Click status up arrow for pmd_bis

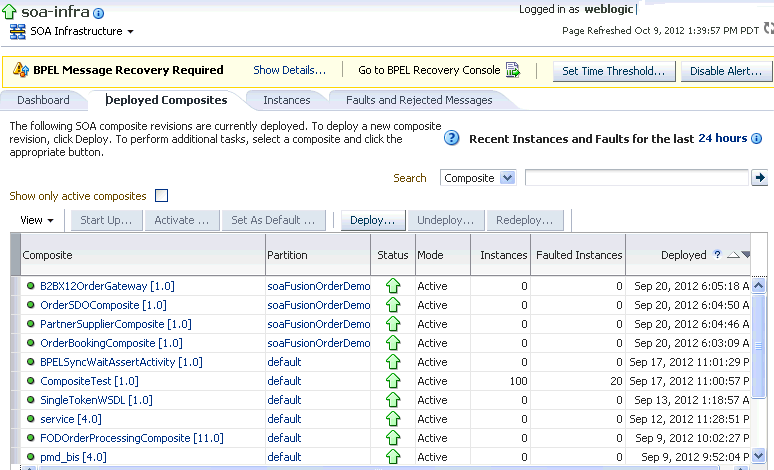(393, 457)
